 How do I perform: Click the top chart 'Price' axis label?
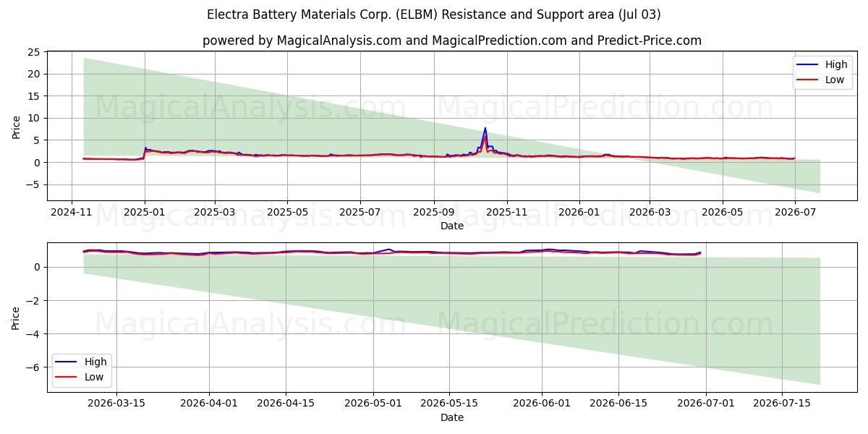(17, 127)
